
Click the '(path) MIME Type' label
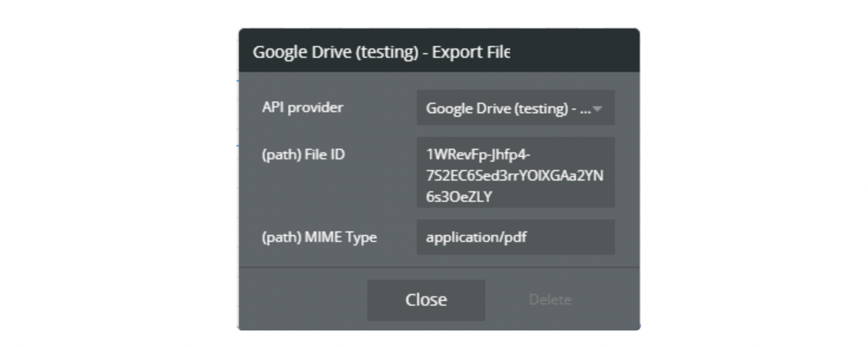point(319,237)
